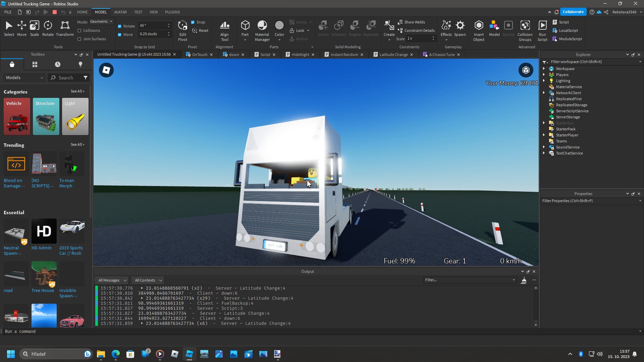Expand Workspace in the Explorer

pos(544,68)
